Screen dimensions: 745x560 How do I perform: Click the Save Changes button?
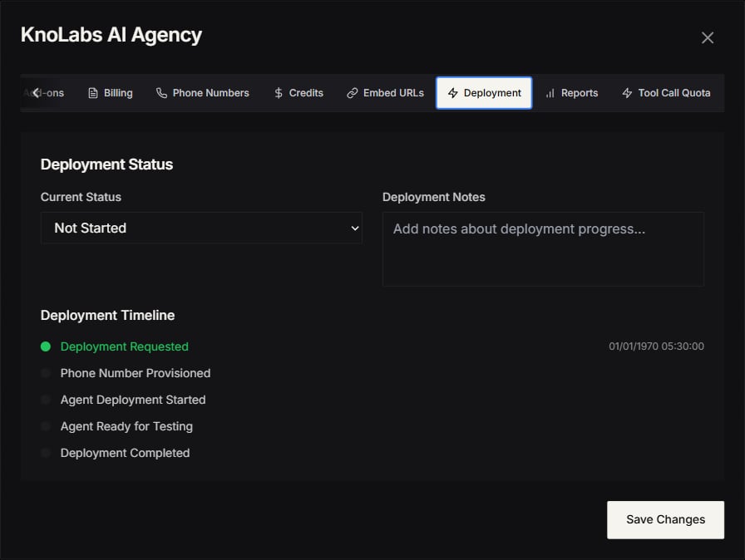tap(666, 519)
